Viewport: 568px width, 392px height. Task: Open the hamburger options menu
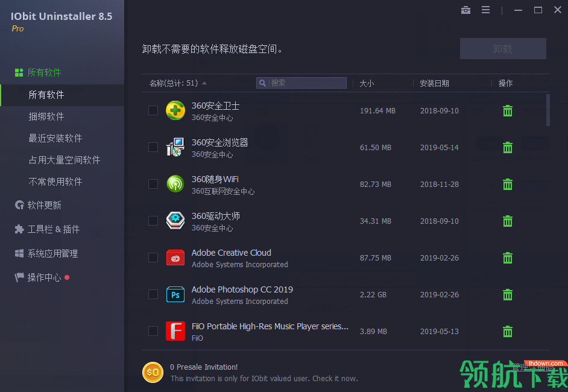(x=485, y=10)
